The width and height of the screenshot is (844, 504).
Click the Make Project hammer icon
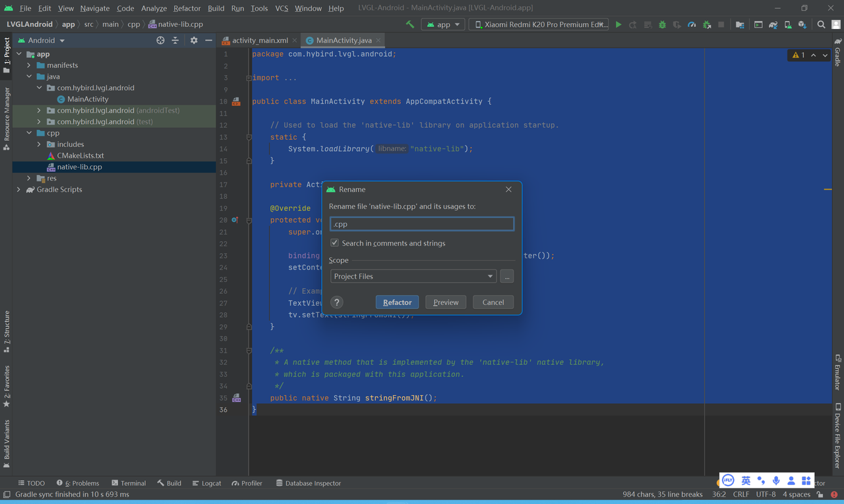click(x=410, y=24)
